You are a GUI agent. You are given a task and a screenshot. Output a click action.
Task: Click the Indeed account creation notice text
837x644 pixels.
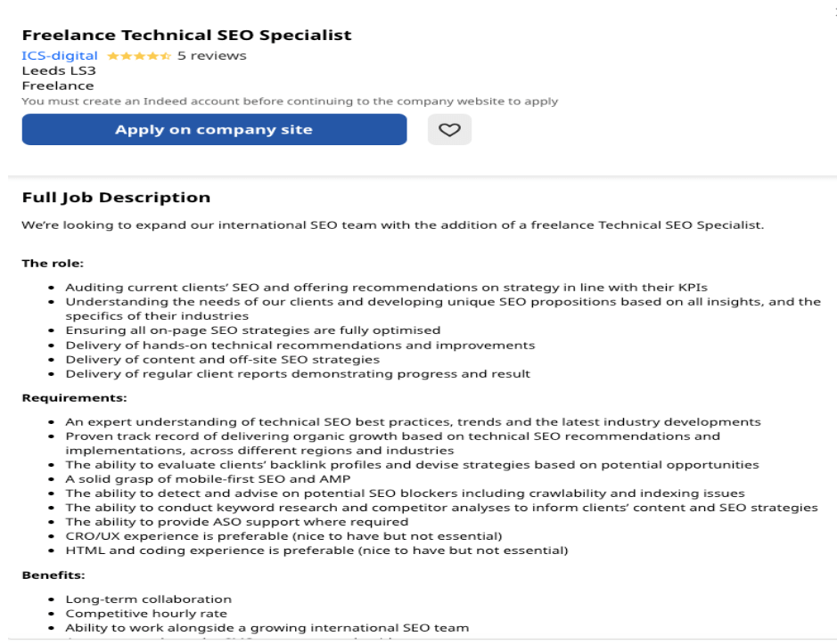click(290, 102)
